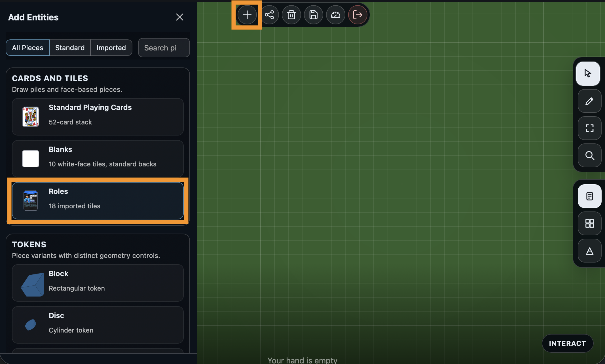
Task: Open the share icon in top toolbar
Action: point(269,15)
